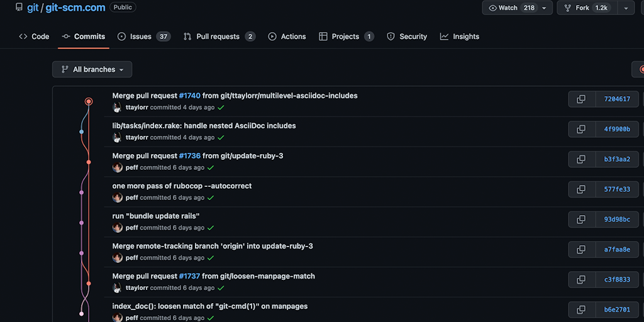Click peff author name on bundle update row

tap(132, 228)
